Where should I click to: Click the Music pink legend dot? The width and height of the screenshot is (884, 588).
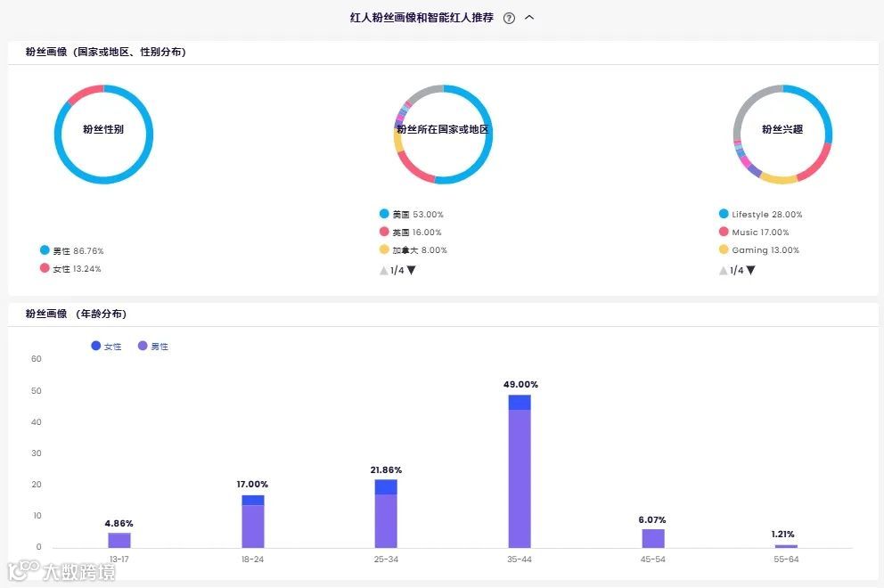point(724,232)
